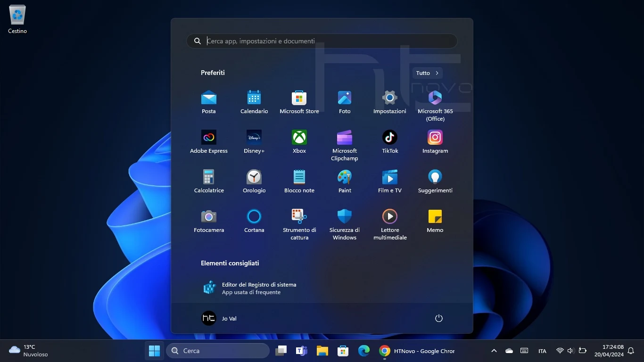The height and width of the screenshot is (362, 644).
Task: Click ITA language indicator
Action: [x=542, y=351]
